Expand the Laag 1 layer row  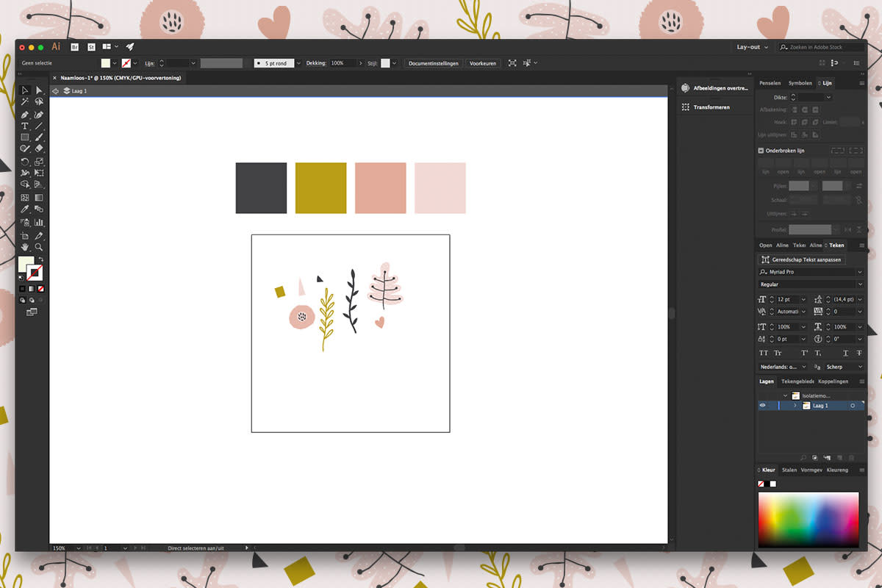pyautogui.click(x=795, y=406)
